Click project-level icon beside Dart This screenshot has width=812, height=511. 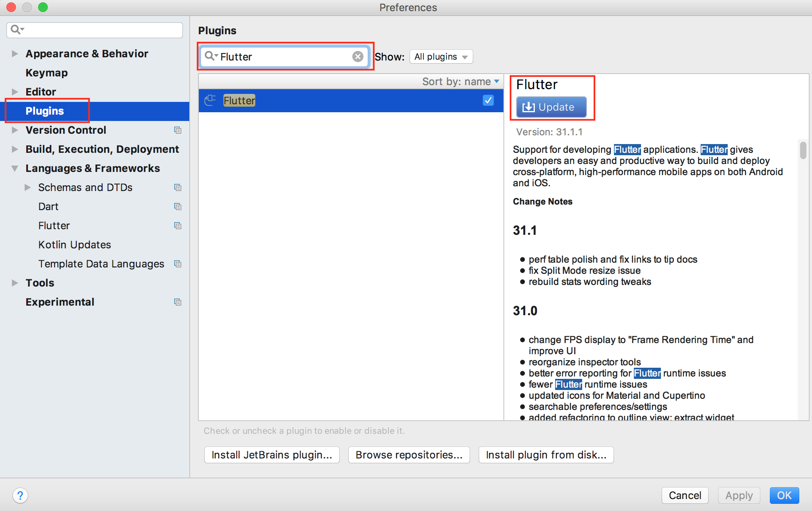[178, 207]
